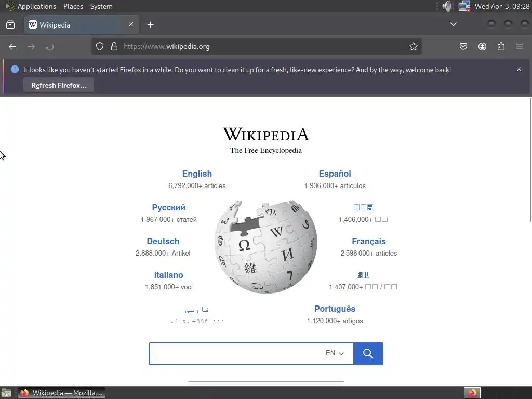Click the Firefox View icon
532x399 pixels.
(x=10, y=25)
